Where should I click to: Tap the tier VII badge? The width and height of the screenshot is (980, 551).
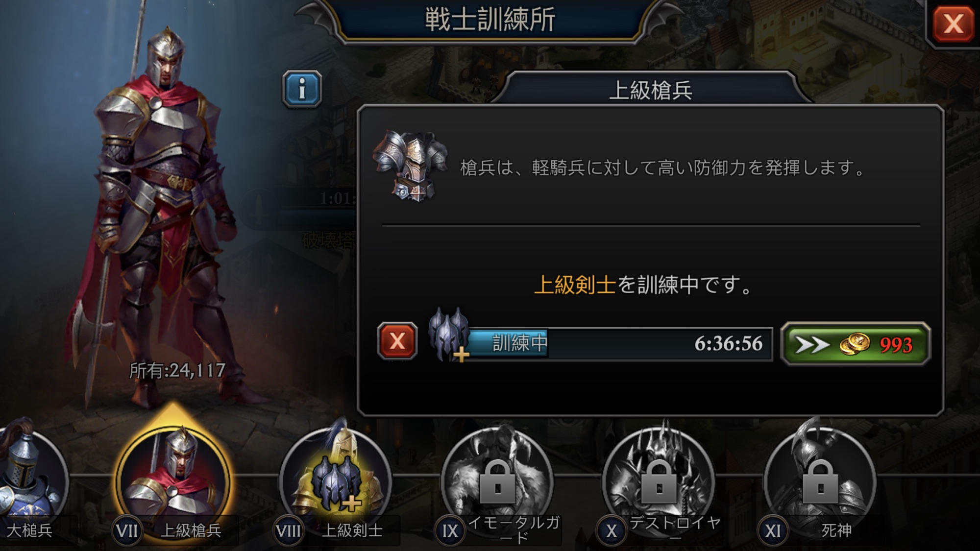(x=127, y=531)
